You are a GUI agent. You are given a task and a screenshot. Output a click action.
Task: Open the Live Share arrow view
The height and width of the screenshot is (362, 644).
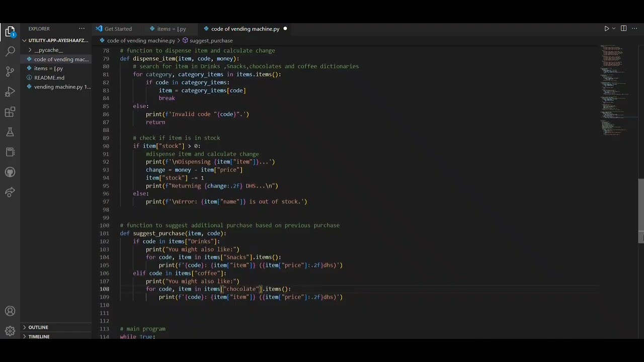tap(10, 192)
